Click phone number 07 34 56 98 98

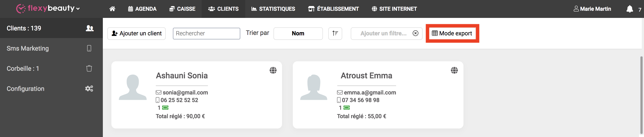360,100
